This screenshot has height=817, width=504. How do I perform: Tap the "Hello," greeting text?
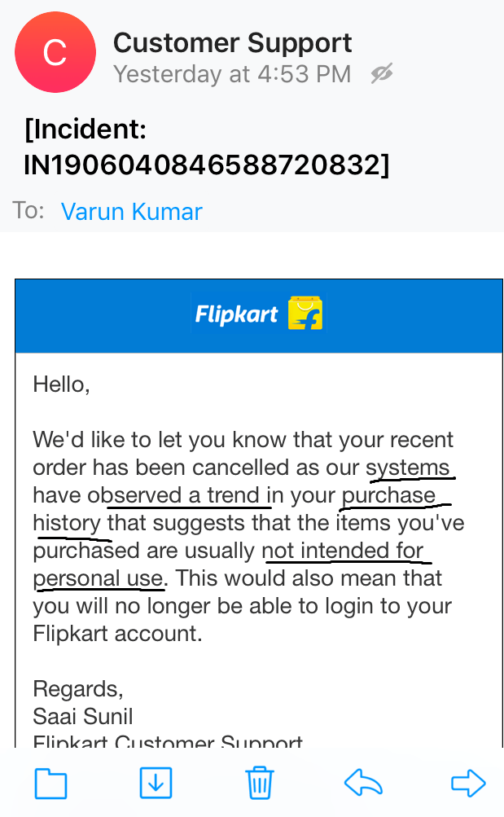click(61, 384)
